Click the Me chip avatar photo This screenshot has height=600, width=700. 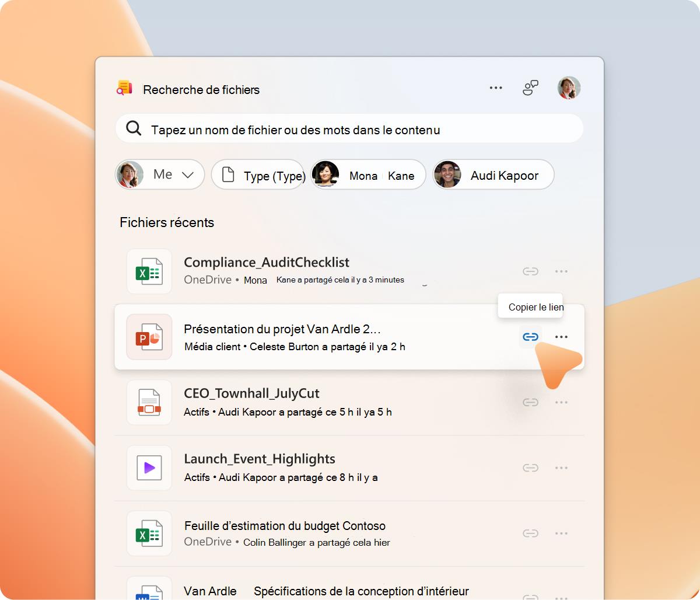coord(130,175)
